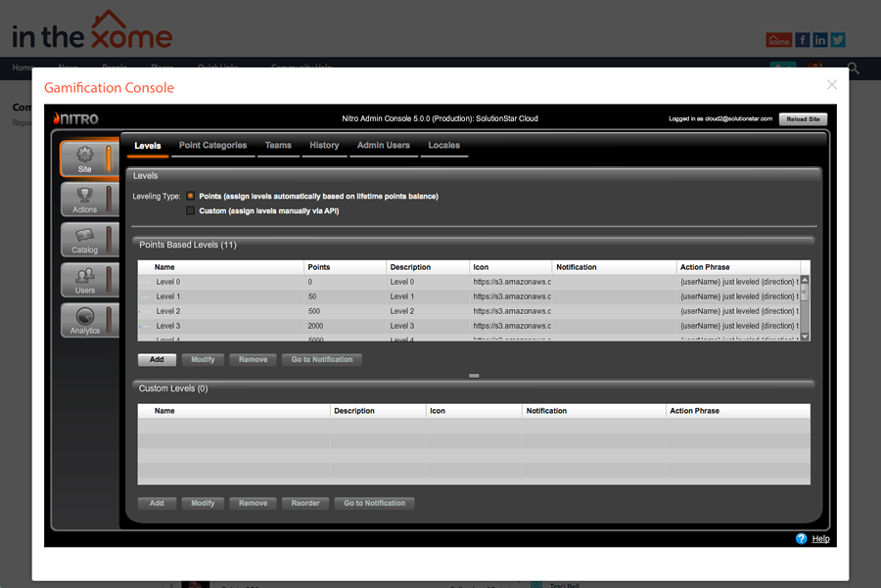Click Icon header in Custom Levels table
This screenshot has height=588, width=881.
pos(474,411)
